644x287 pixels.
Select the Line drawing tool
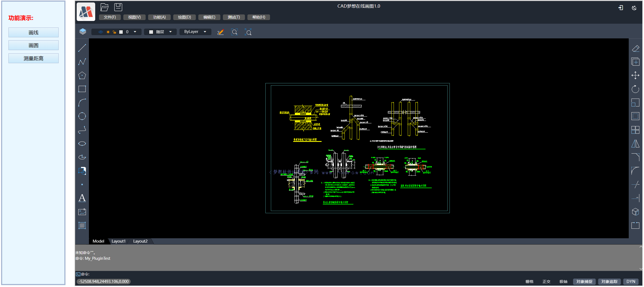point(82,48)
